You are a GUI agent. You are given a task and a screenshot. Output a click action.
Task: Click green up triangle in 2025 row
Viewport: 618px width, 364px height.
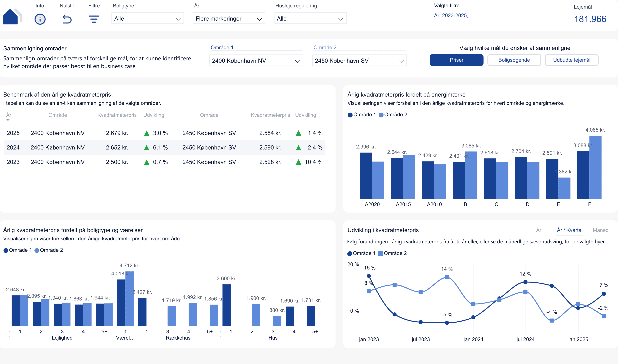click(146, 133)
